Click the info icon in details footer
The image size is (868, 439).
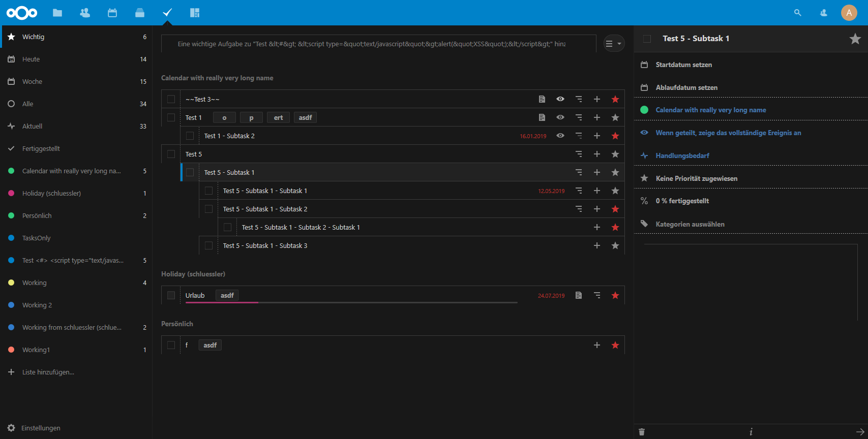point(751,432)
